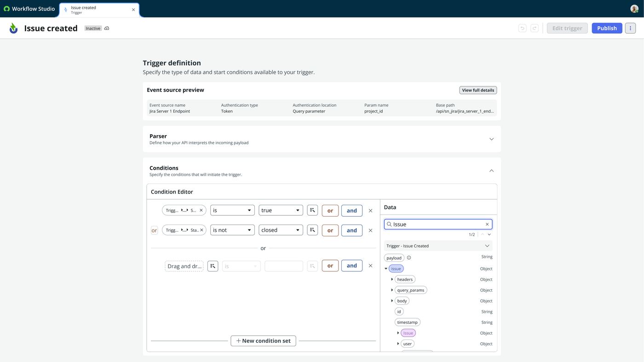Viewport: 644px width, 362px height.
Task: Expand the query_params tree node
Action: tap(392, 290)
